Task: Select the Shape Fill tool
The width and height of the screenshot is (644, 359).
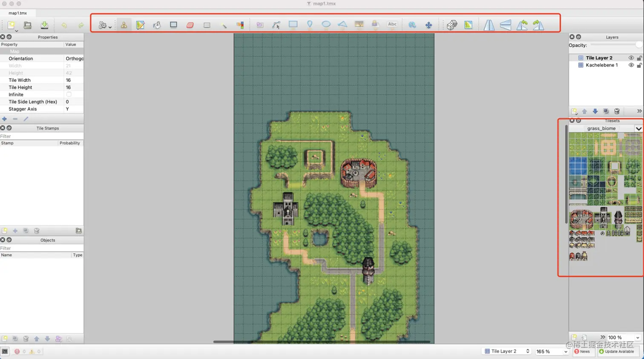Action: (x=173, y=25)
